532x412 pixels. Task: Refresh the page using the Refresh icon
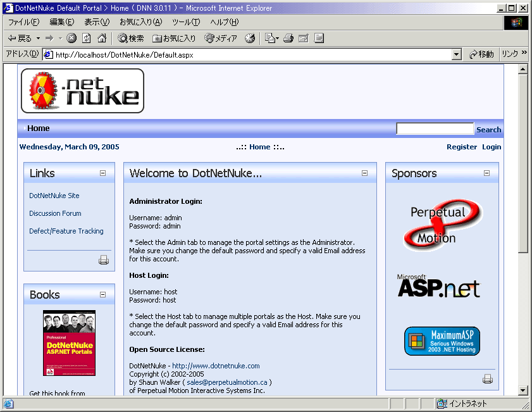87,39
